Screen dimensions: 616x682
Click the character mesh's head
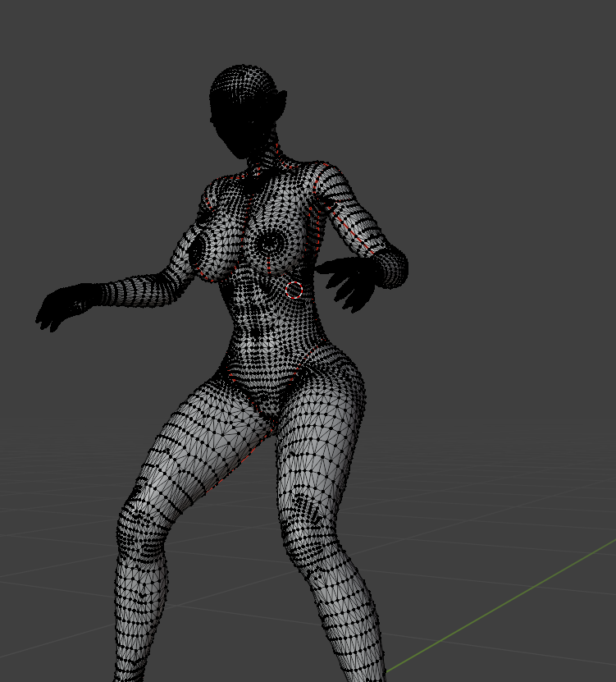coord(246,111)
